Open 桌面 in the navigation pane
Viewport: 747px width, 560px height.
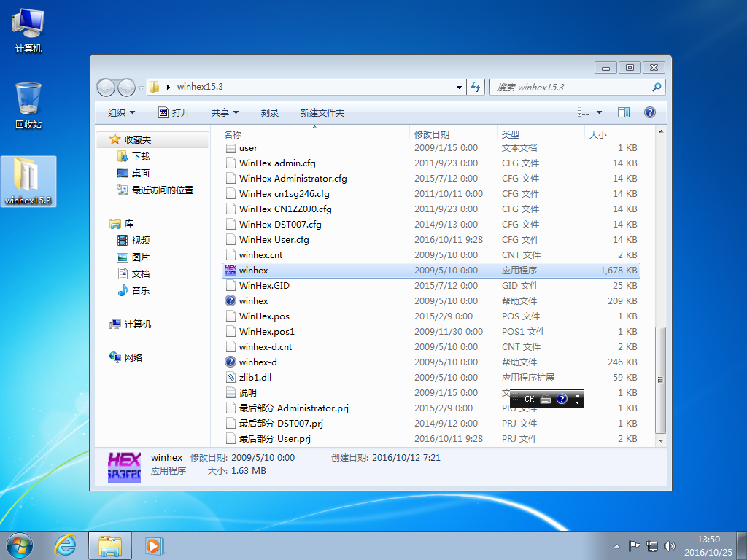click(141, 173)
